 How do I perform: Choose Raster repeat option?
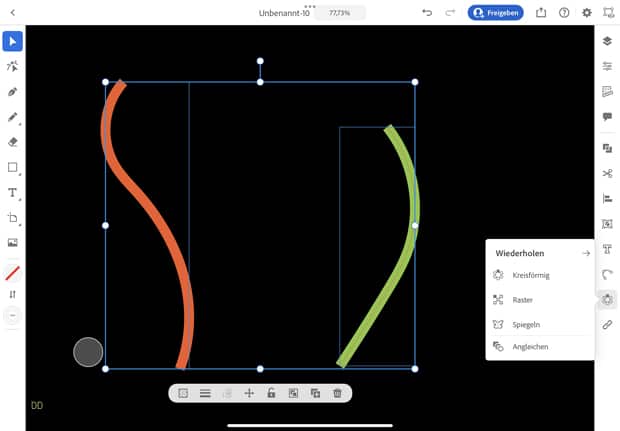pyautogui.click(x=522, y=300)
